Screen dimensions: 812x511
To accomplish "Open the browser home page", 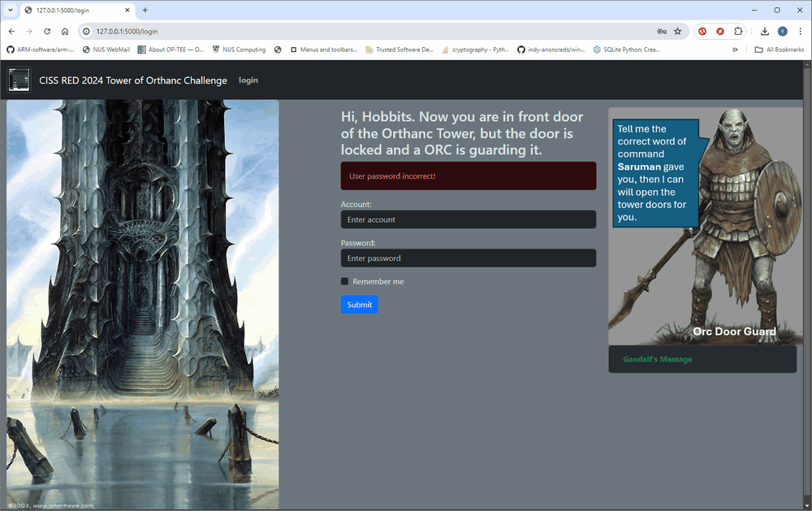I will tap(65, 31).
